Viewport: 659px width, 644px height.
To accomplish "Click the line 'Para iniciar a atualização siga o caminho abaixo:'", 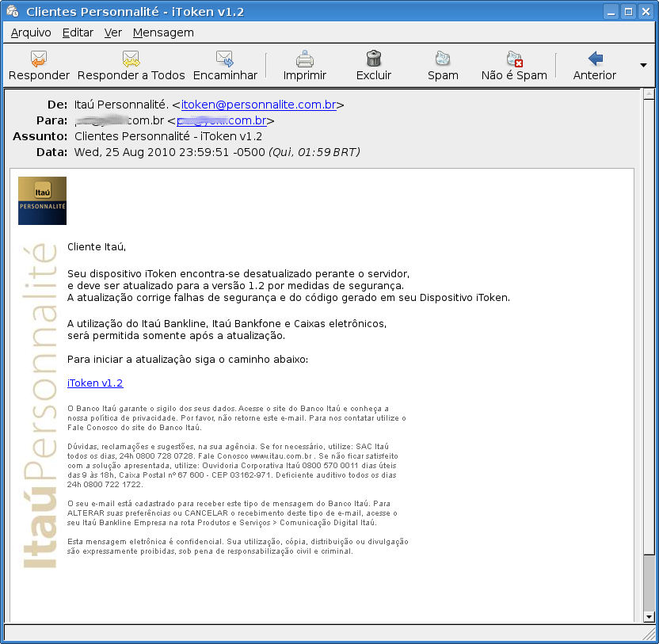I will 188,360.
